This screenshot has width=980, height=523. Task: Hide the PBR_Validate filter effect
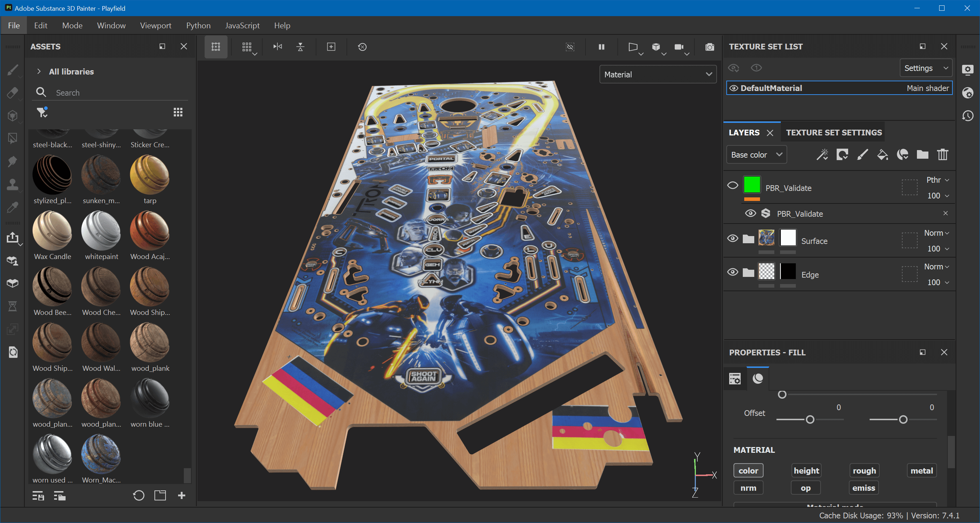750,213
